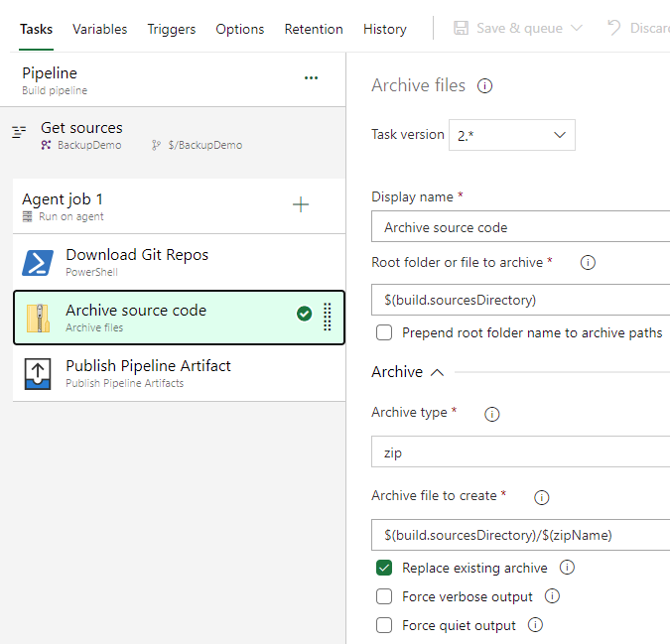The width and height of the screenshot is (670, 644).
Task: Tick the Force quiet output checkbox
Action: (384, 625)
